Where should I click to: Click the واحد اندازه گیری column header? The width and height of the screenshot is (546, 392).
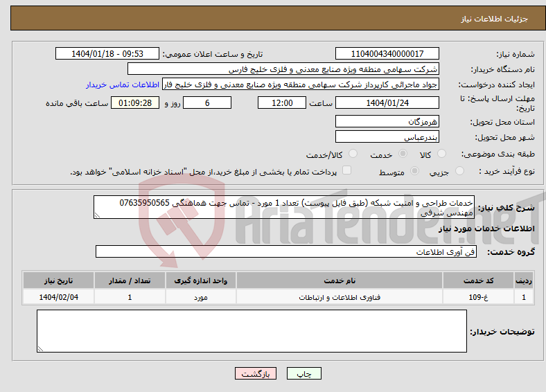(x=200, y=280)
